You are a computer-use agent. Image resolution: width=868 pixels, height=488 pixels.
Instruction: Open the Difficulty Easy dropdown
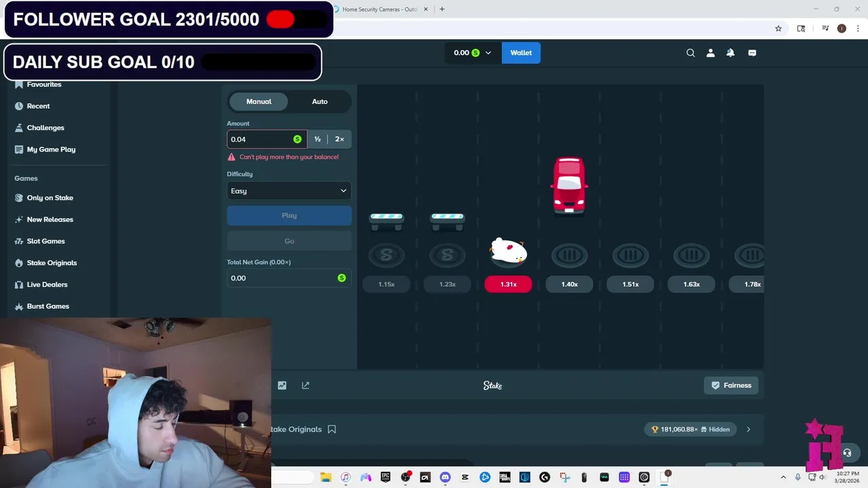(289, 191)
